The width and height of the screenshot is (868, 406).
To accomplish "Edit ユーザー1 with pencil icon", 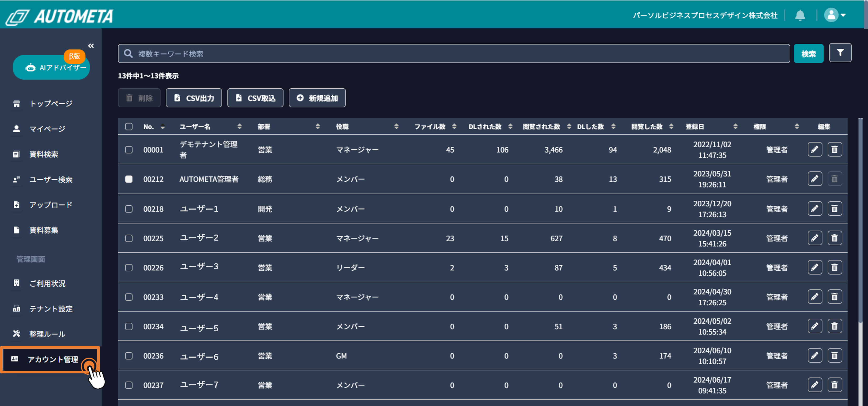I will click(x=815, y=209).
